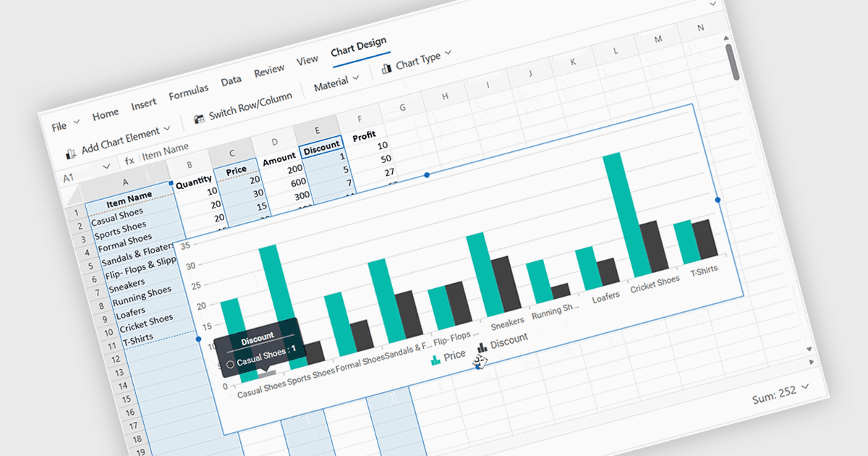
Task: Switch to the Insert tab
Action: click(144, 105)
